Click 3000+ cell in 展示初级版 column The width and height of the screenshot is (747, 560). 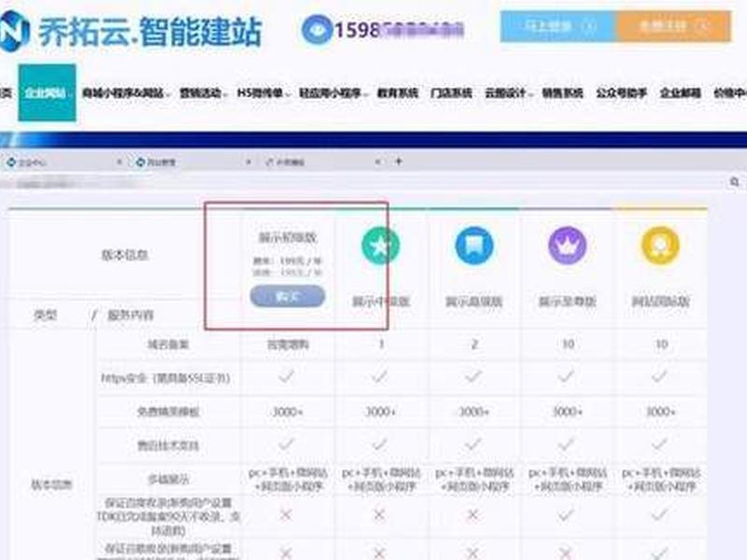288,412
